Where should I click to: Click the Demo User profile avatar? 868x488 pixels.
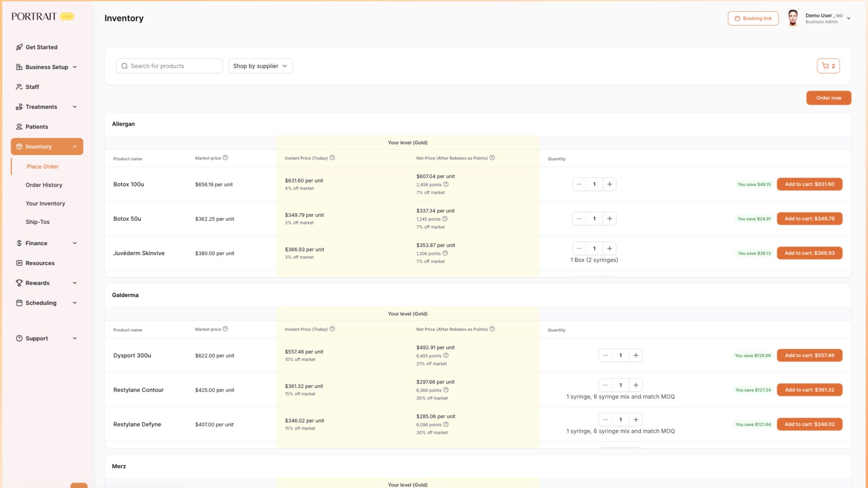pyautogui.click(x=793, y=18)
